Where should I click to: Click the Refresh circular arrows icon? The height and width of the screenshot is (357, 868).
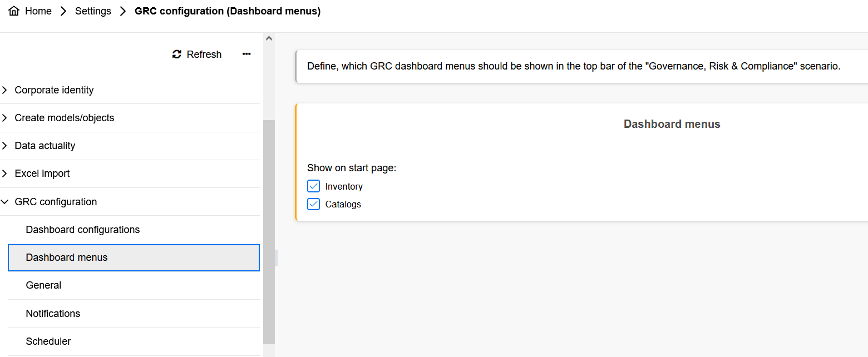pyautogui.click(x=177, y=54)
